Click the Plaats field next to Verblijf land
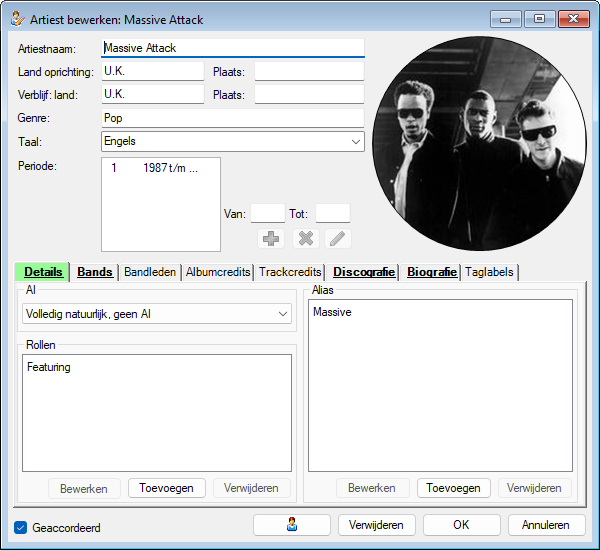 click(x=309, y=94)
